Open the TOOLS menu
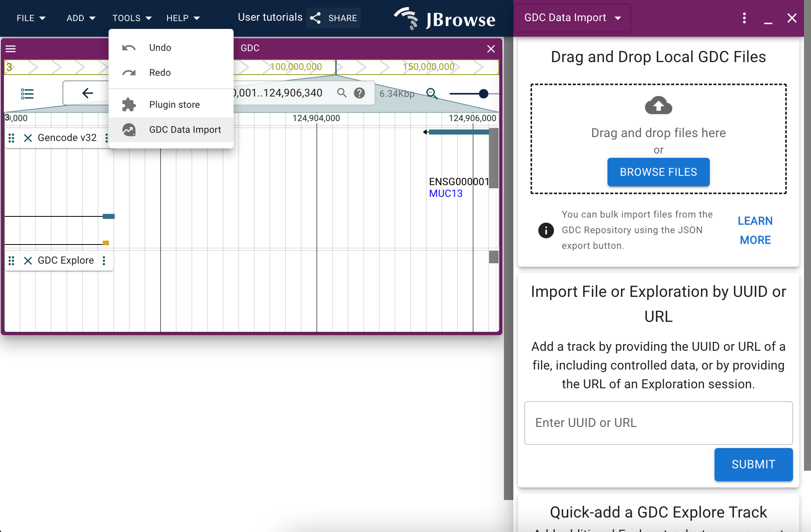Viewport: 811px width, 532px height. (132, 18)
